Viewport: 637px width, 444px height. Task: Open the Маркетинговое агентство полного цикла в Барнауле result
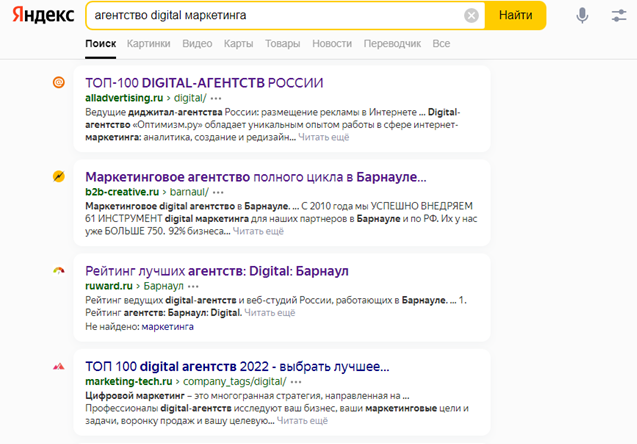pos(256,177)
